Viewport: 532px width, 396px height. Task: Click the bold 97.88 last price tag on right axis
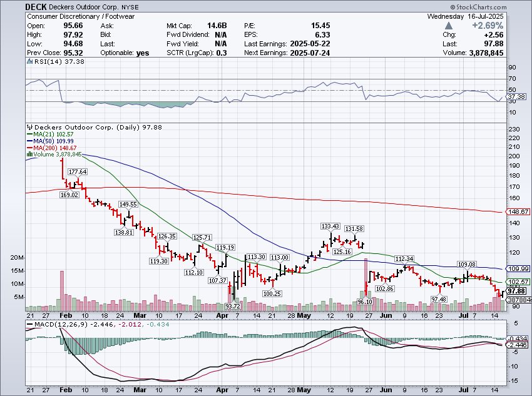pyautogui.click(x=517, y=291)
